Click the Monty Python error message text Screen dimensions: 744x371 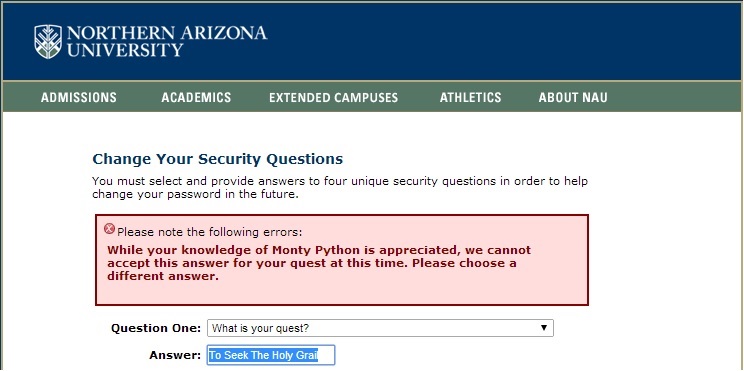(x=319, y=263)
